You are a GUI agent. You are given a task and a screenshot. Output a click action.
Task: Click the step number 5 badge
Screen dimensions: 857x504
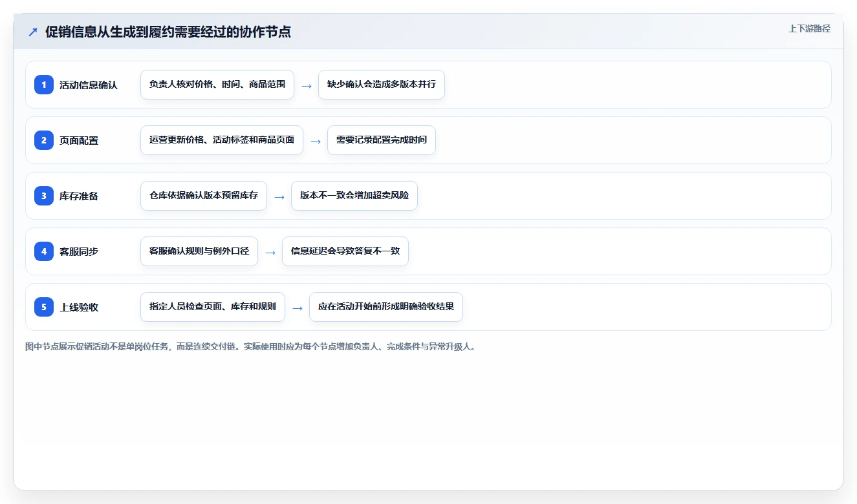[x=44, y=307]
